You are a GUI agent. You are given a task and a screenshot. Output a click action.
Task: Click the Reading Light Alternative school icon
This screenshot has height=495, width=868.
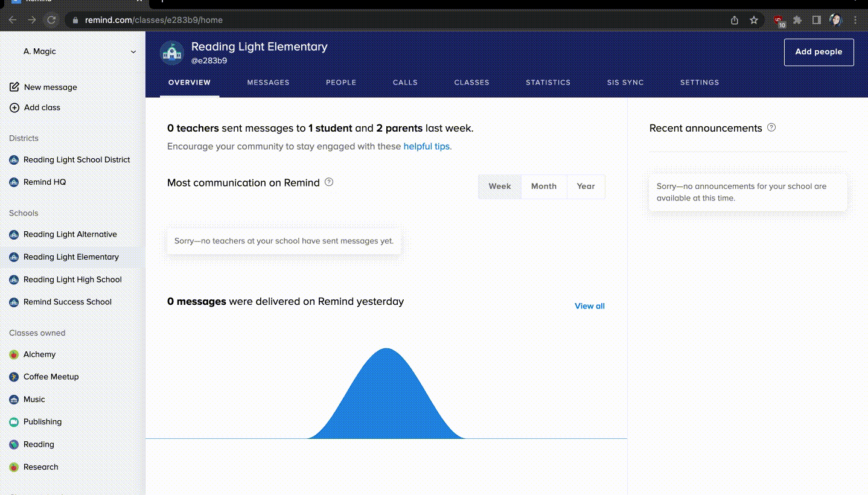[14, 234]
